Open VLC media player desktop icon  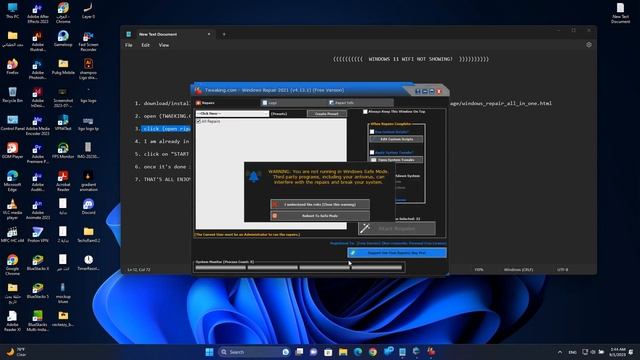pos(12,209)
